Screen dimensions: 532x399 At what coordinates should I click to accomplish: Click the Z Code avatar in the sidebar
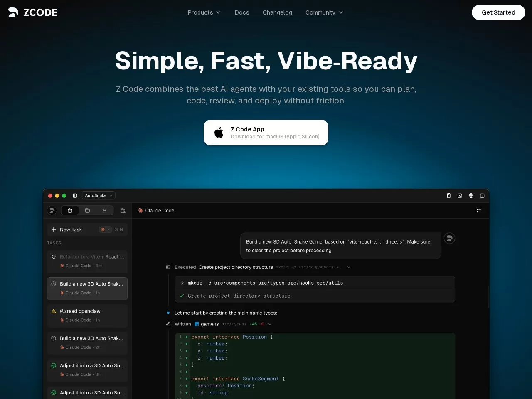(x=52, y=211)
